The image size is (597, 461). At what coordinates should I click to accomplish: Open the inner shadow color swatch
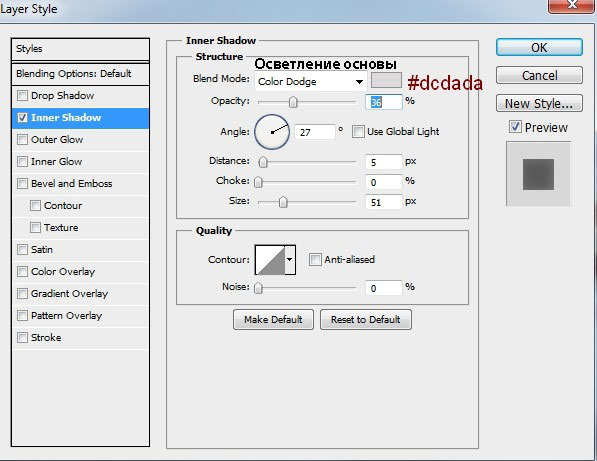click(x=386, y=80)
